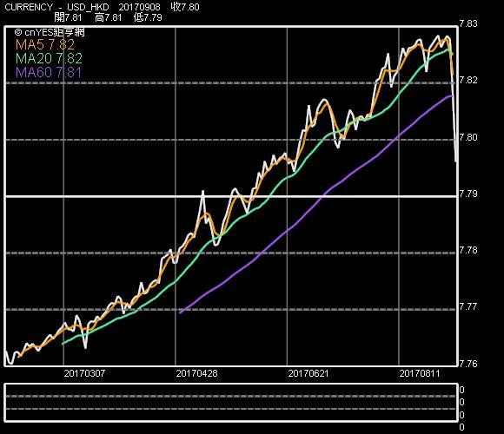504x434 pixels.
Task: Click the MA5 7.82 legend label
Action: [x=45, y=44]
